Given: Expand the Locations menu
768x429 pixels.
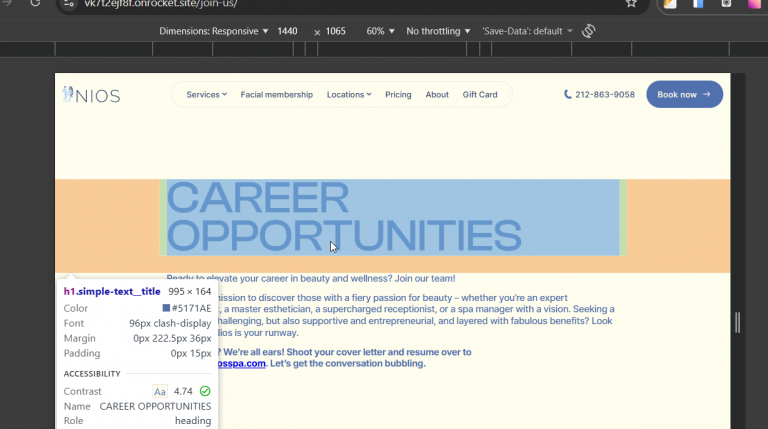Looking at the screenshot, I should coord(349,95).
